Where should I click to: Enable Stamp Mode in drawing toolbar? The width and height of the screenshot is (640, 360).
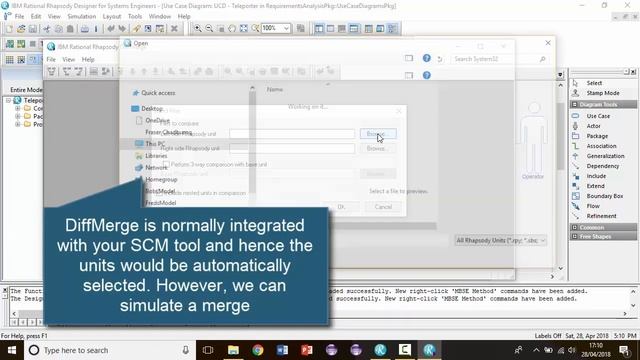pos(602,93)
